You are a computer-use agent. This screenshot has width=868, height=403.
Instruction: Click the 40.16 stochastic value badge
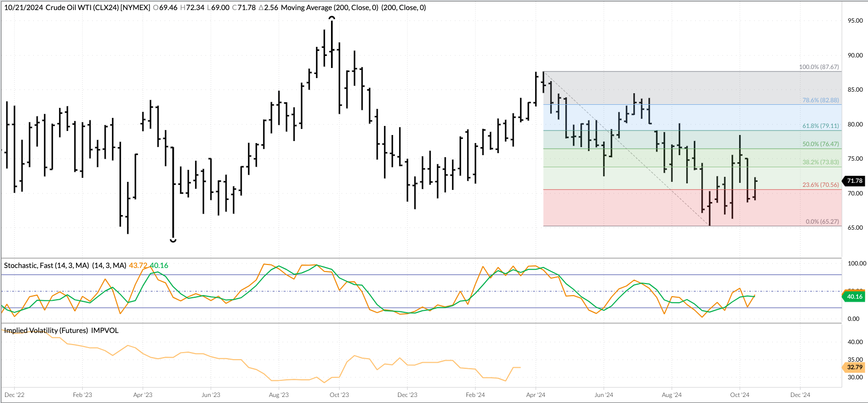pos(854,297)
